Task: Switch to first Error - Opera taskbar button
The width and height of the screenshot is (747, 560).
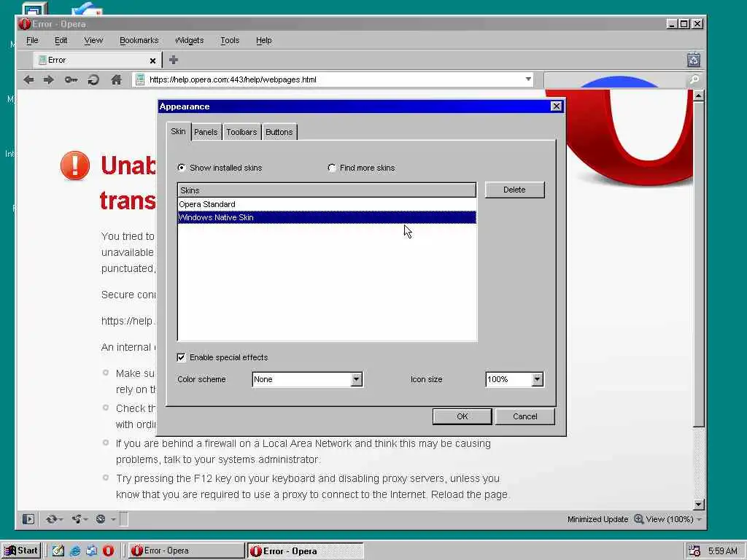Action: tap(186, 551)
